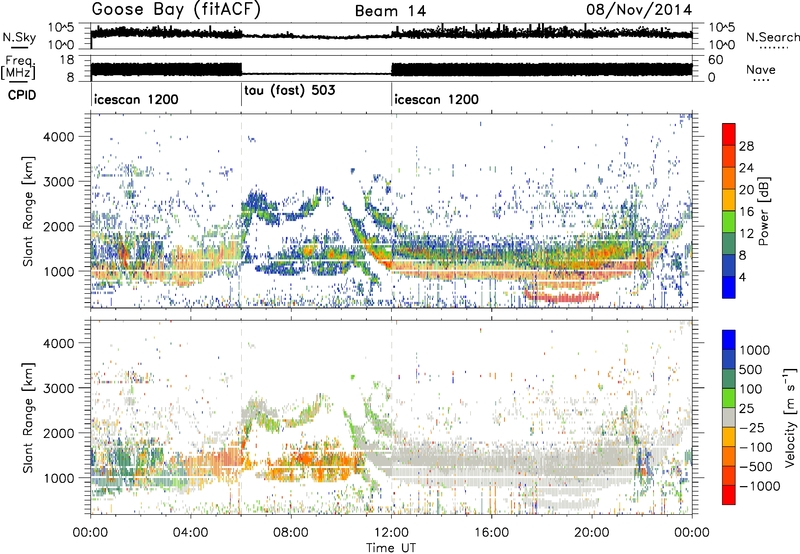Click the red low-range echo band in Power panel
Viewport: 800px width, 554px height.
[561, 296]
